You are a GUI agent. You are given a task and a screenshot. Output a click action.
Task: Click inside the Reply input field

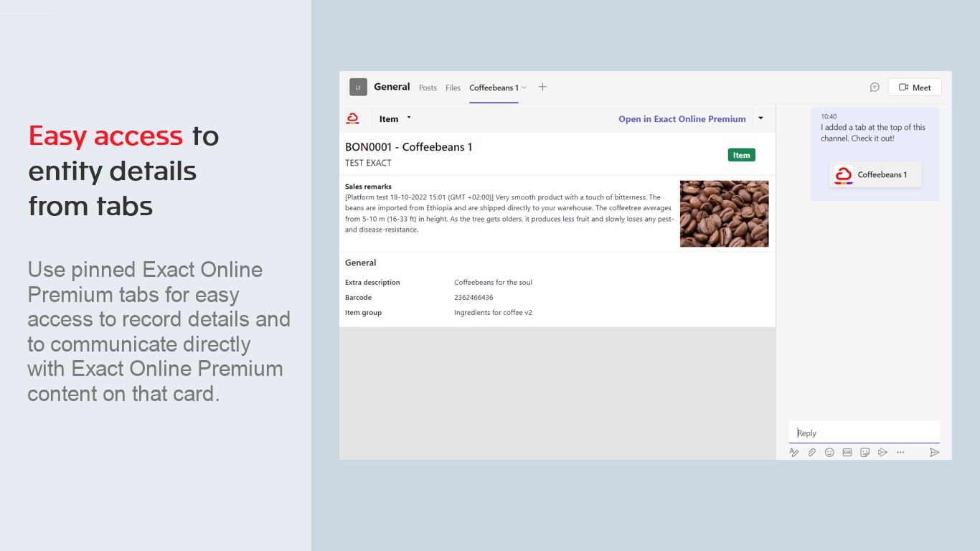(x=864, y=433)
